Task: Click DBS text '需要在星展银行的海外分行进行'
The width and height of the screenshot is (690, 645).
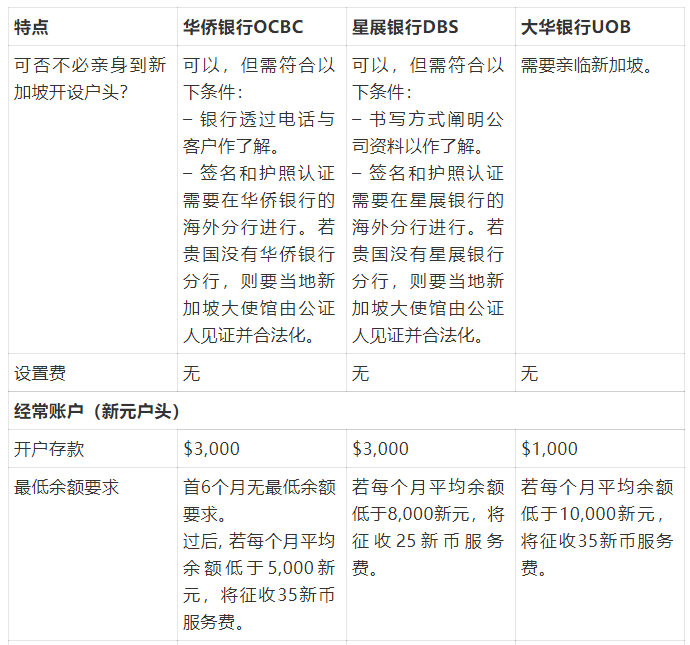Action: pyautogui.click(x=428, y=214)
